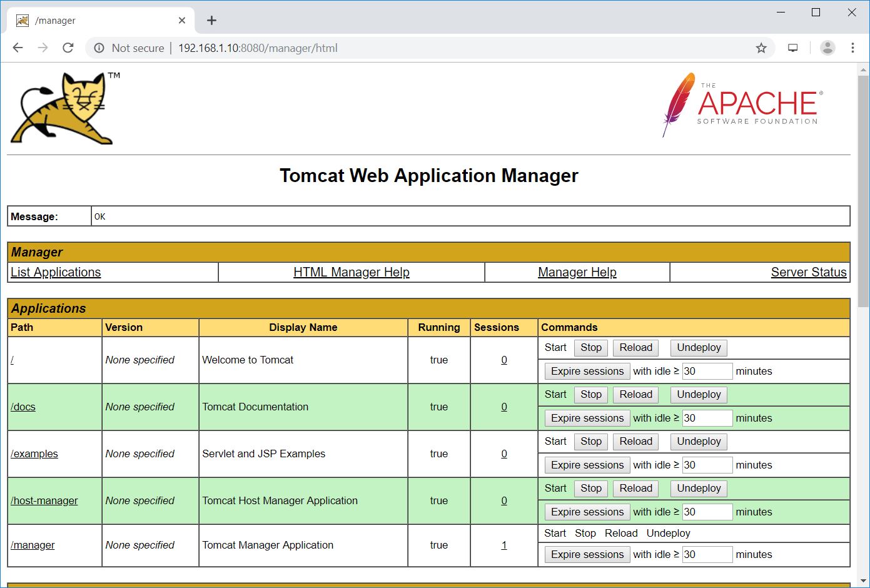The image size is (870, 588).
Task: Open the Chrome three-dot menu
Action: [852, 48]
